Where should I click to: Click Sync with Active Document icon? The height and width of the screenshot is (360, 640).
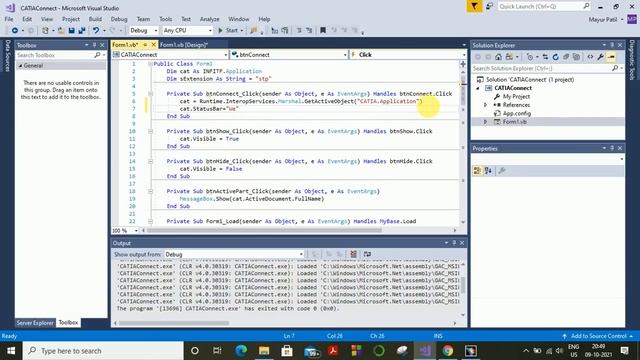[545, 57]
